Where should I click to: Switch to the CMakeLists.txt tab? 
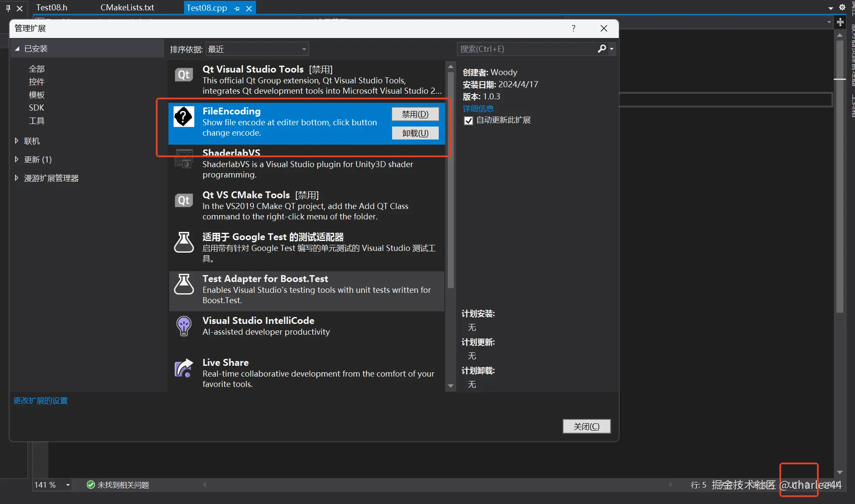[x=127, y=7]
